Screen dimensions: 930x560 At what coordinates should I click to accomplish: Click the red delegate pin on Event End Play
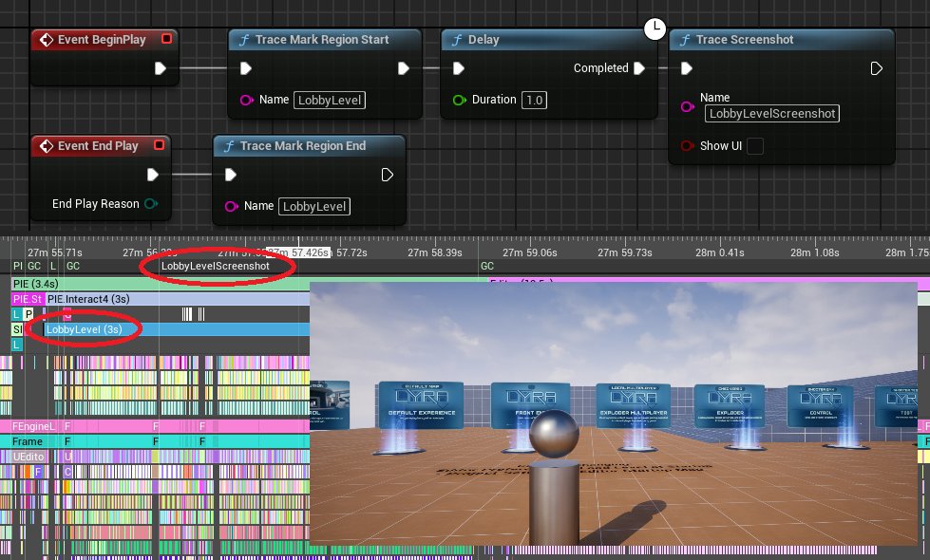159,145
